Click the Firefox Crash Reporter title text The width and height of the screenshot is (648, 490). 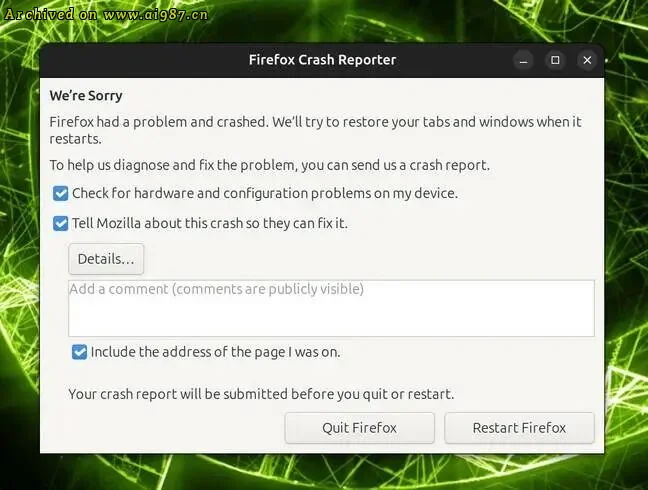click(x=322, y=60)
